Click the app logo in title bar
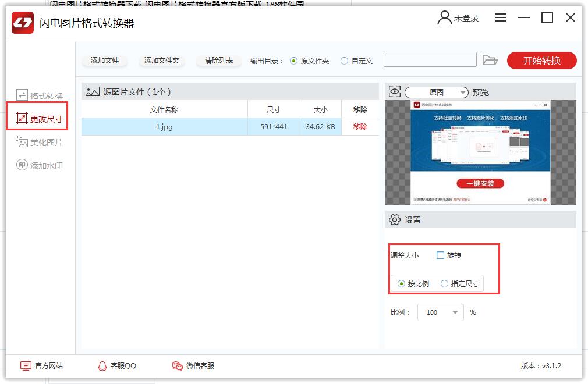 coord(23,23)
